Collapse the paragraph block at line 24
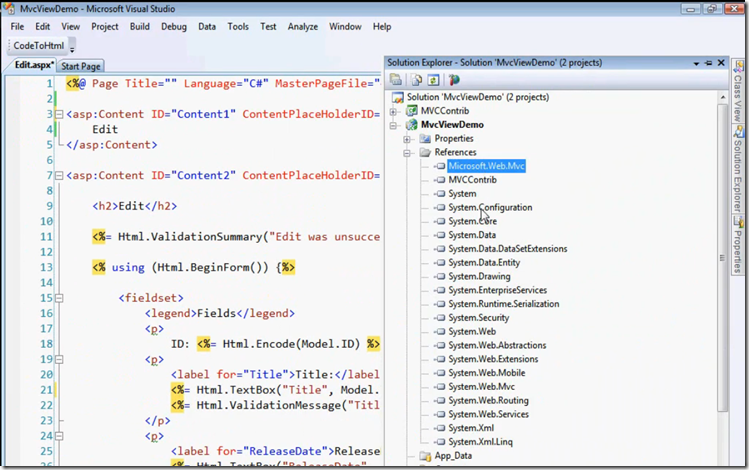The width and height of the screenshot is (749, 470). pyautogui.click(x=59, y=436)
